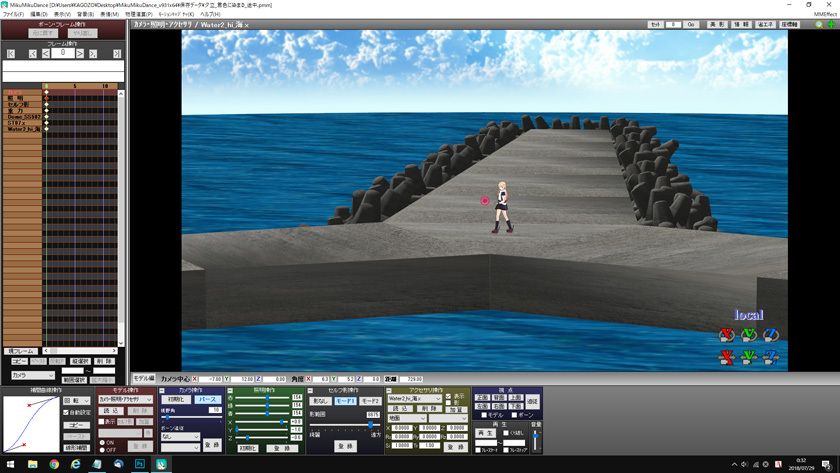Select the OFF radio button

[x=102, y=450]
